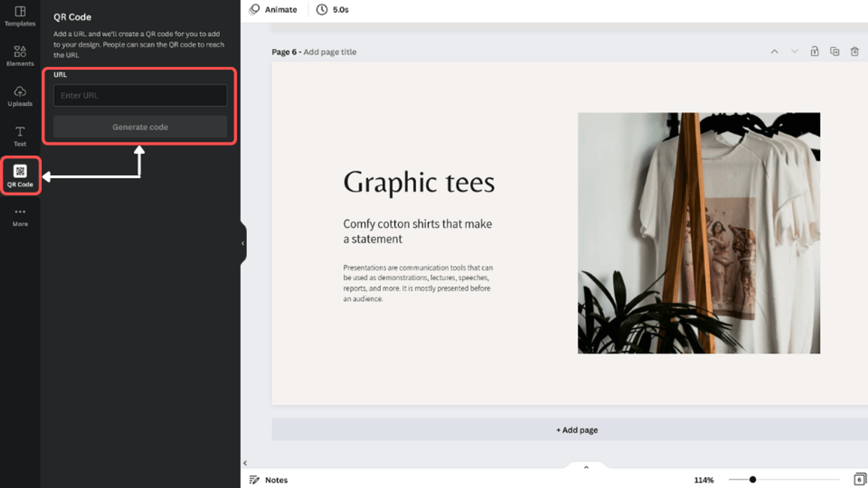The image size is (868, 488).
Task: Select the QR Code sidebar tab
Action: point(20,176)
